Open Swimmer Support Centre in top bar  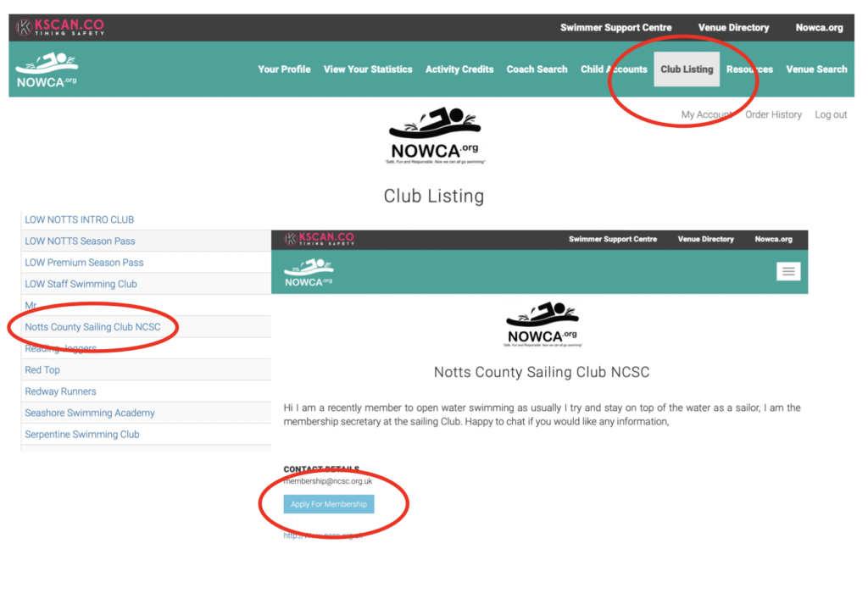point(615,27)
